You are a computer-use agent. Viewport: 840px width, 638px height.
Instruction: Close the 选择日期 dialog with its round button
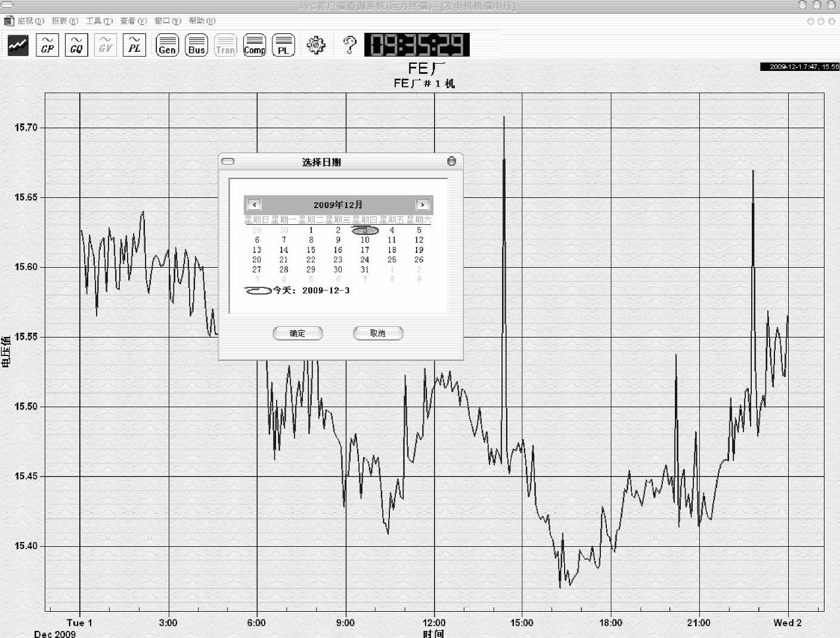(451, 161)
